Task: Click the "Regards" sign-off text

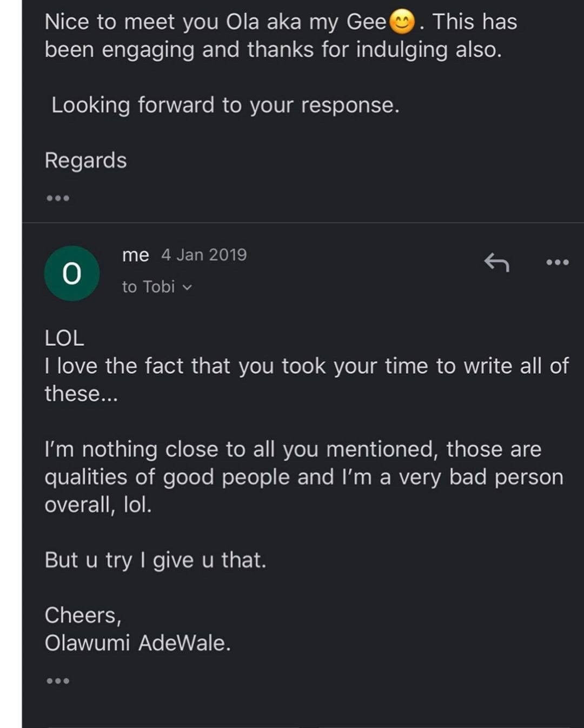Action: pyautogui.click(x=85, y=161)
